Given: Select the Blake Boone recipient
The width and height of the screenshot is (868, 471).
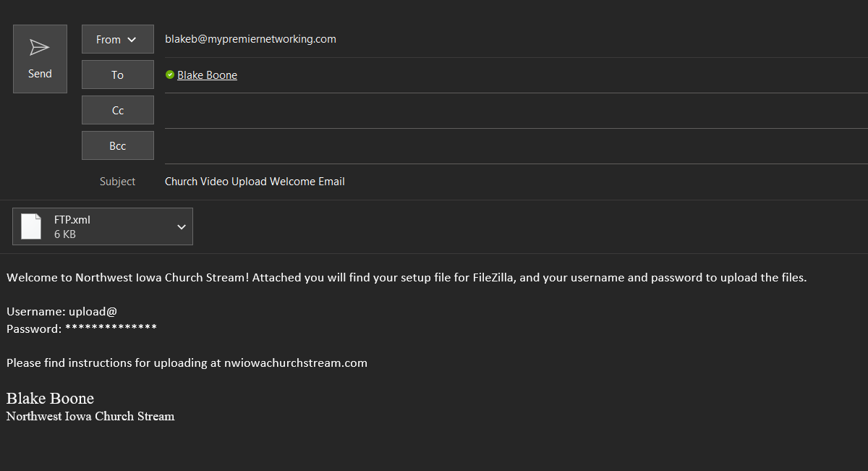Looking at the screenshot, I should 207,75.
